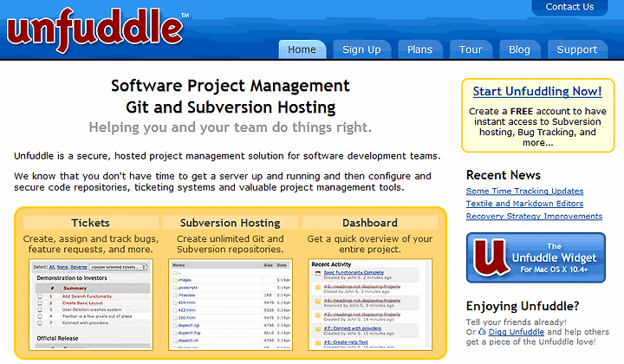Open Textile and Markdown Editors news link
The height and width of the screenshot is (364, 624).
(x=524, y=204)
